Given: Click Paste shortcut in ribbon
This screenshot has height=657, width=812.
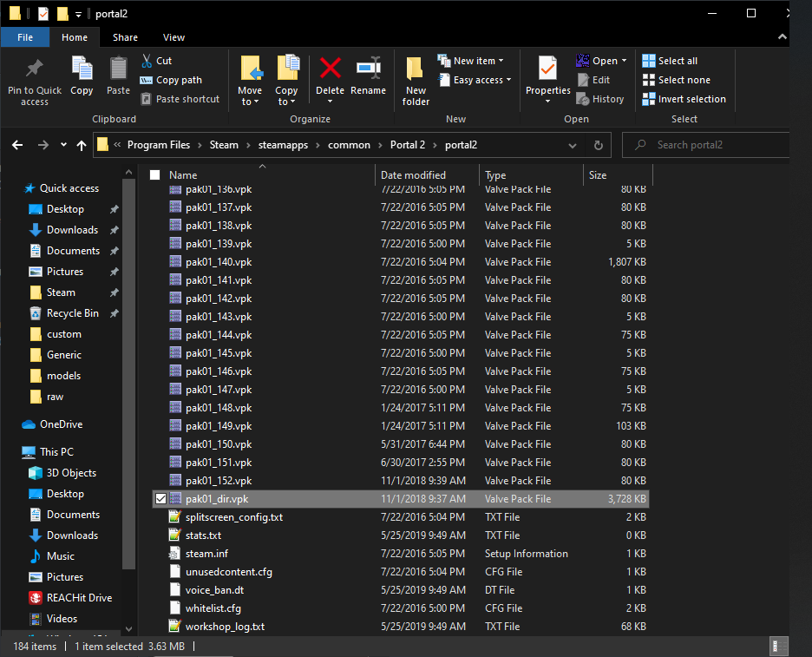Looking at the screenshot, I should [180, 99].
